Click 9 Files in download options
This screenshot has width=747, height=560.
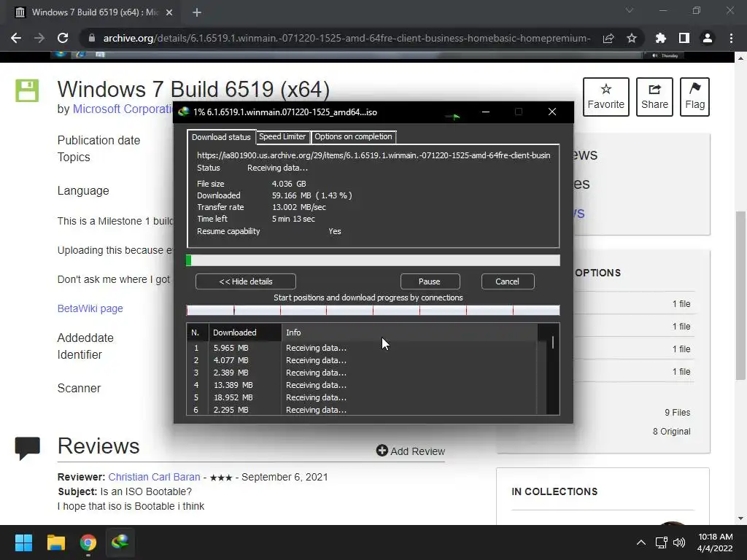[677, 413]
